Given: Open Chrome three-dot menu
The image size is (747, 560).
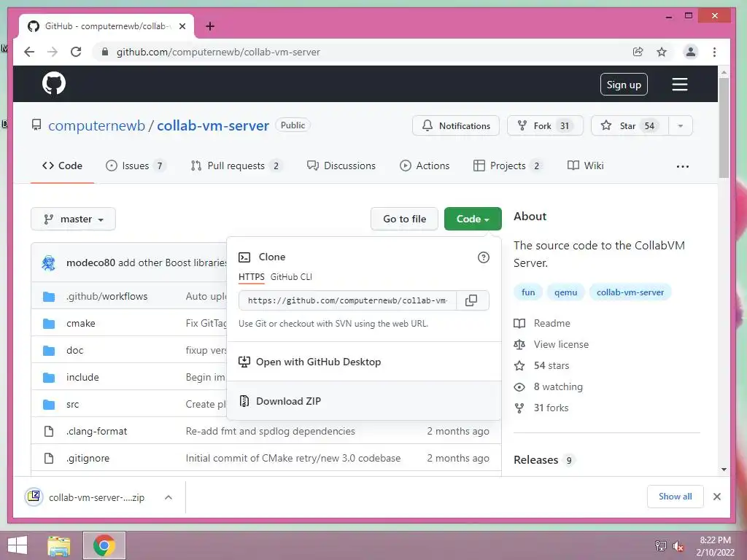Looking at the screenshot, I should coord(714,52).
